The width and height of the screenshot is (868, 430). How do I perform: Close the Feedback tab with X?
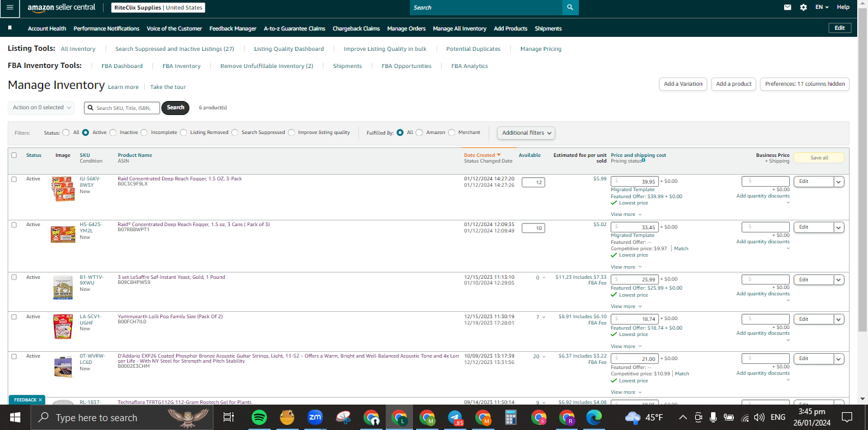pyautogui.click(x=40, y=400)
